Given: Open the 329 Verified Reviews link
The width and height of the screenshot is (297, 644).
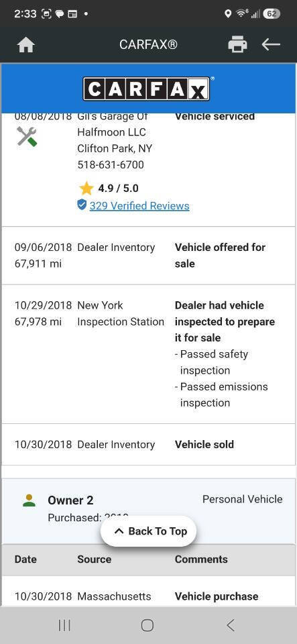Looking at the screenshot, I should coord(139,206).
